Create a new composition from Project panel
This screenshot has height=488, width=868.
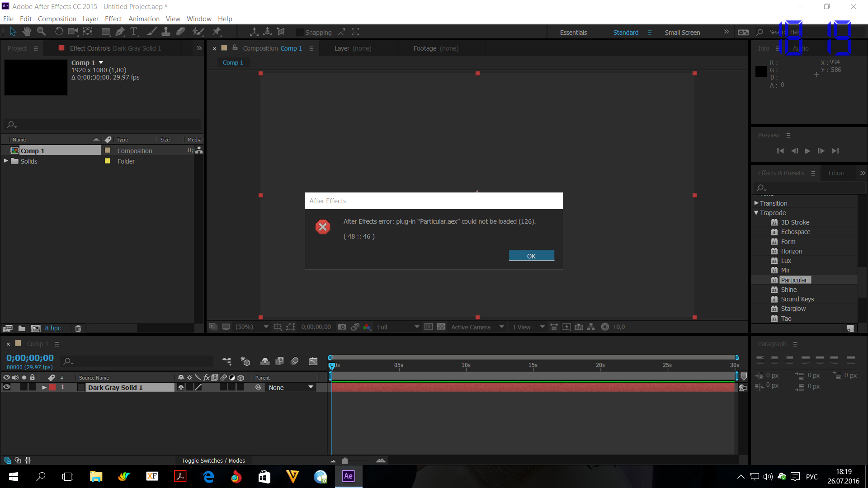point(36,328)
